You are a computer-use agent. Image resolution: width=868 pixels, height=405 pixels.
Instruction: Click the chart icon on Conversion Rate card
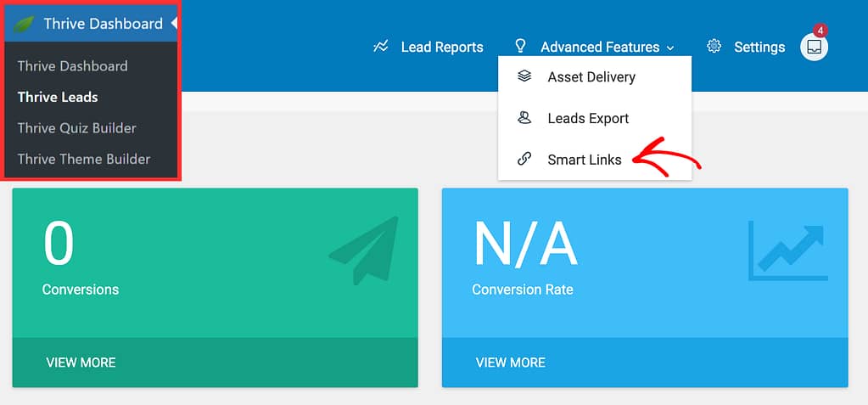(x=787, y=250)
